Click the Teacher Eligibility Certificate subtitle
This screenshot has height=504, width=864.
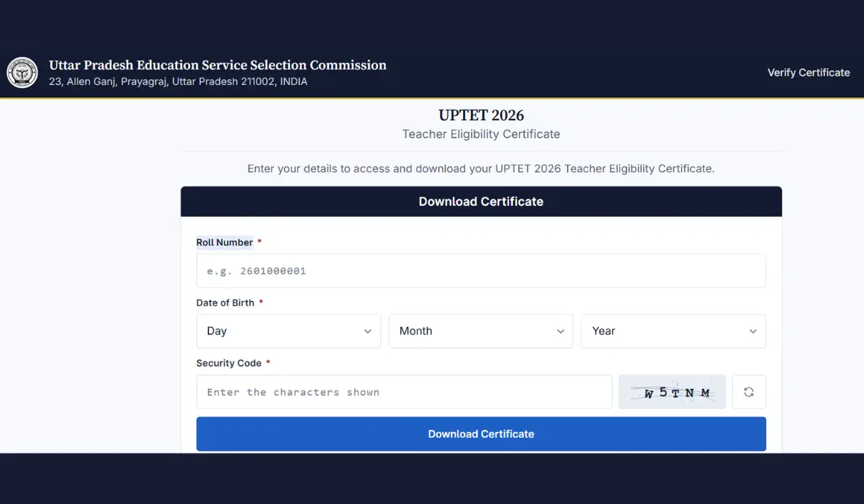tap(481, 134)
